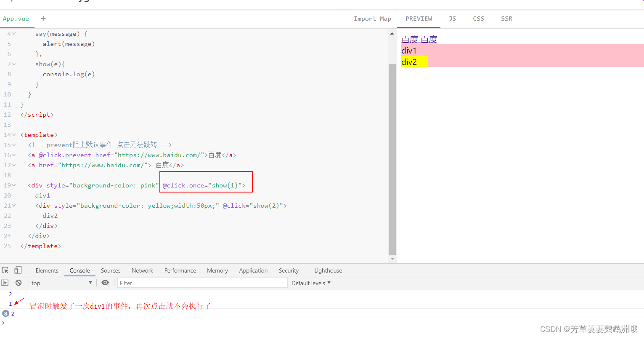Screen dimensions: 644x337
Task: Click the console prompt chevron
Action: (x=3, y=323)
